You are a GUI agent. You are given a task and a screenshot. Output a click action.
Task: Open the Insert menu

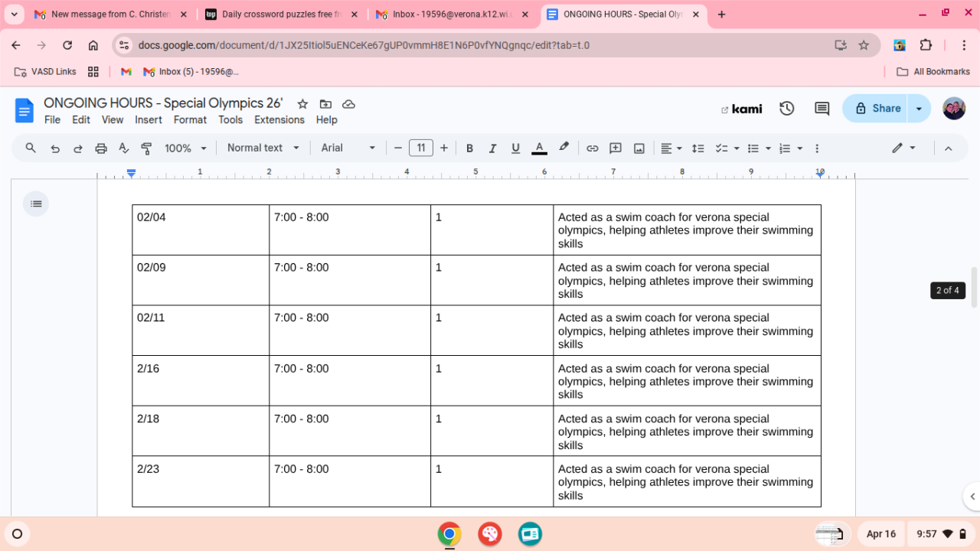pos(148,120)
